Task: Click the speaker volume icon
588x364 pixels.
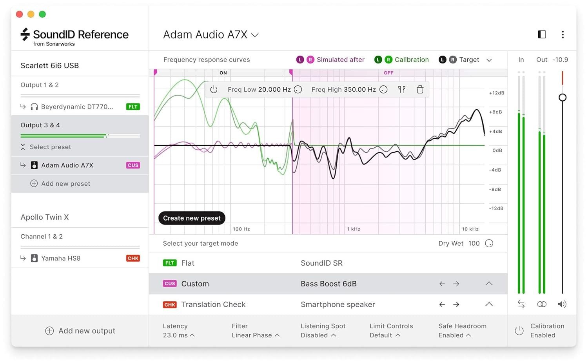Action: [x=562, y=304]
